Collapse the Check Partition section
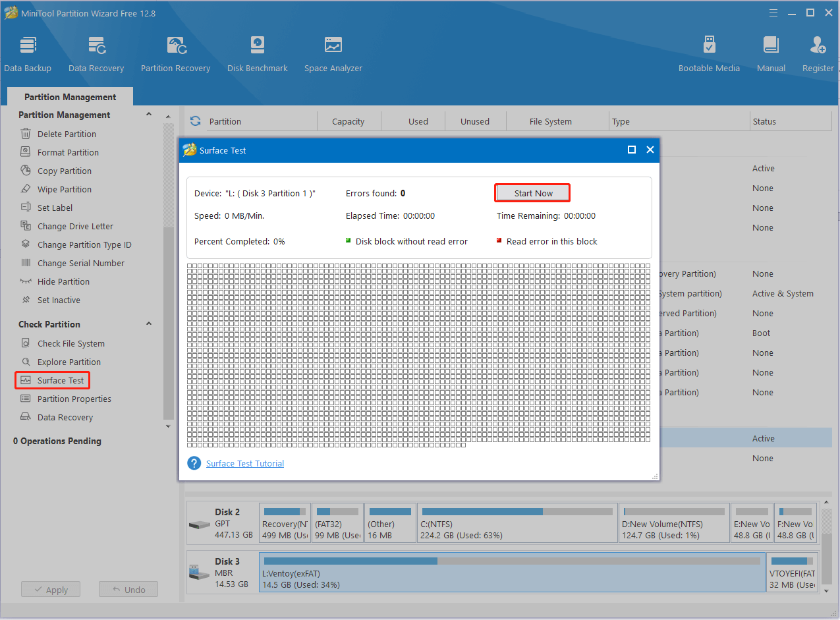Image resolution: width=840 pixels, height=620 pixels. (149, 324)
